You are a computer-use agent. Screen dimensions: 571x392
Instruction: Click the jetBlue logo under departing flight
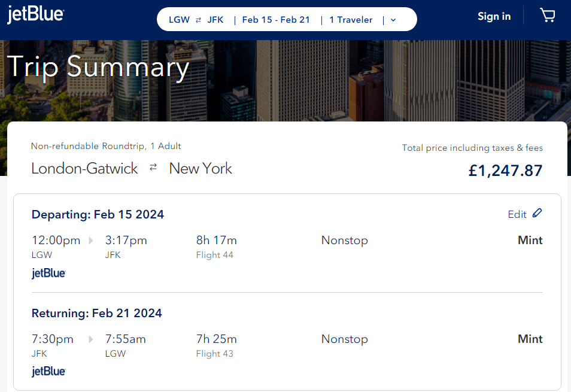tap(48, 274)
